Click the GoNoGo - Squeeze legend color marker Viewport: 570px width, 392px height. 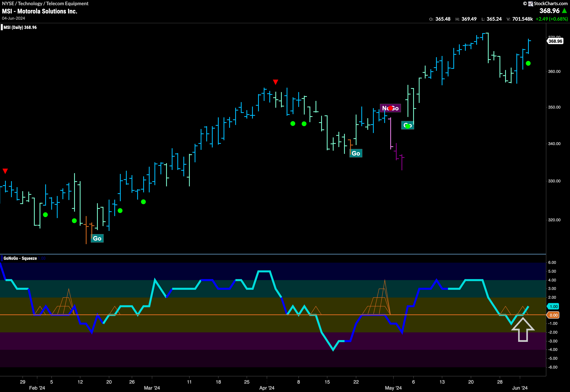pos(2,258)
